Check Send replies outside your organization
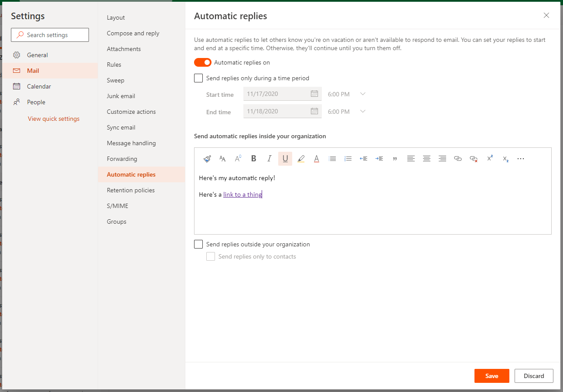 198,244
